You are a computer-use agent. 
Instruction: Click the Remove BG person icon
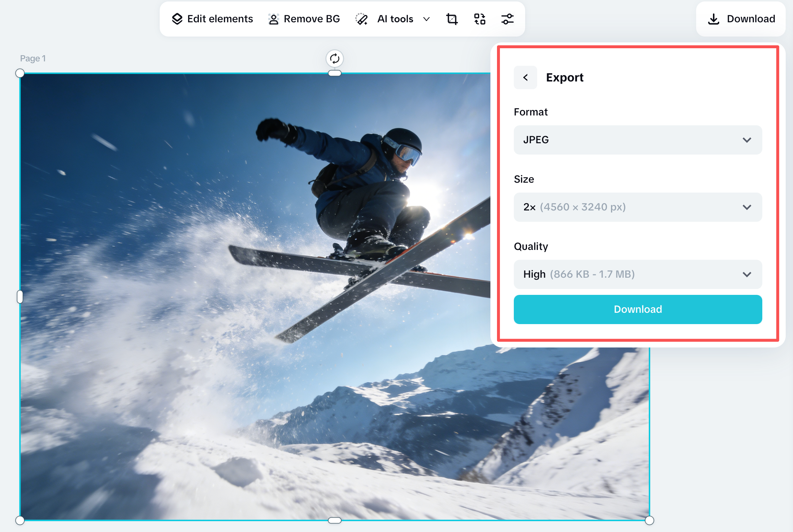(273, 19)
